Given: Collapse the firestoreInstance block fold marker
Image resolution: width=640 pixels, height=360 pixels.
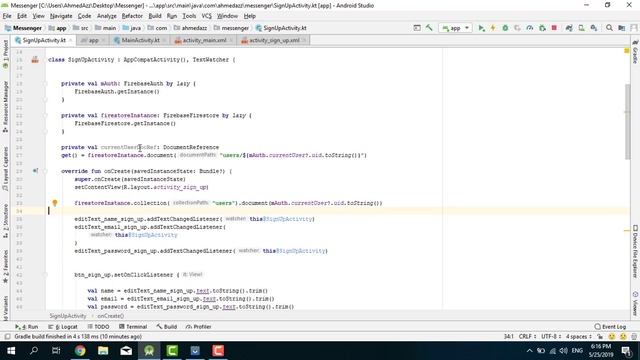Looking at the screenshot, I should [x=46, y=116].
